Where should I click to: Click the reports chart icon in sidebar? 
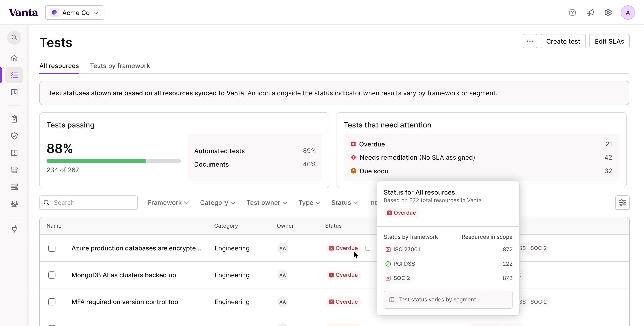coord(14,92)
